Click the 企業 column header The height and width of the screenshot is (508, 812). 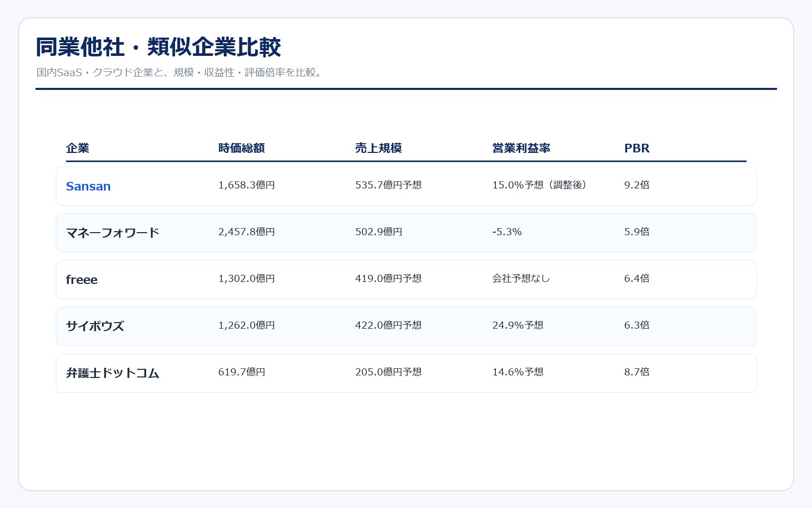pyautogui.click(x=78, y=148)
